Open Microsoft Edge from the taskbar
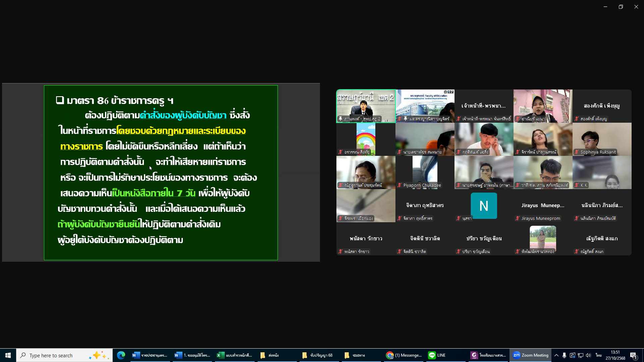Screen dimensions: 644x362 coord(121,355)
